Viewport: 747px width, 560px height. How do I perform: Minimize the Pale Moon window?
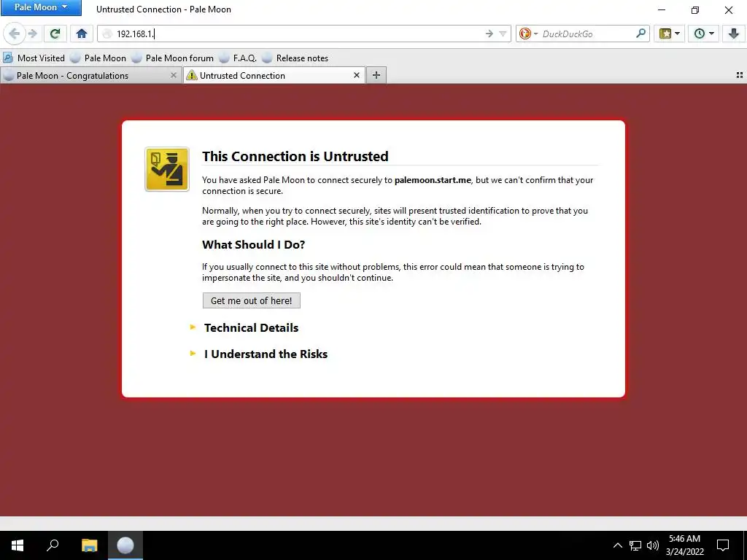click(662, 10)
